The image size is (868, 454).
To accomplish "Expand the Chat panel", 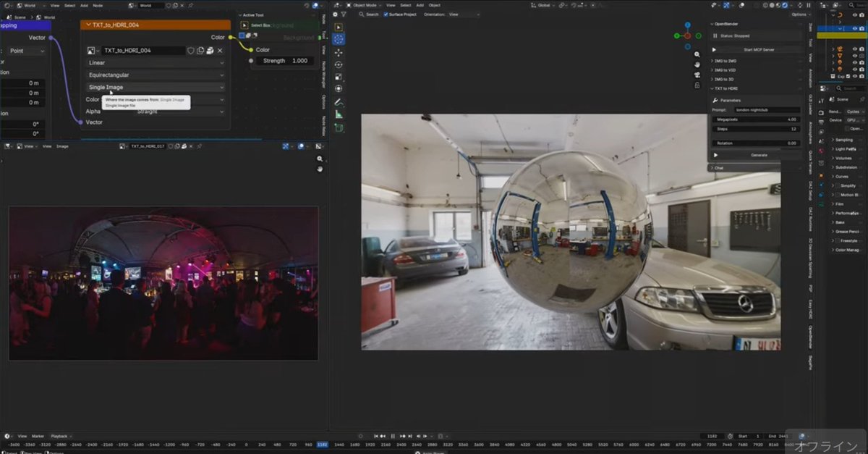I will (755, 168).
